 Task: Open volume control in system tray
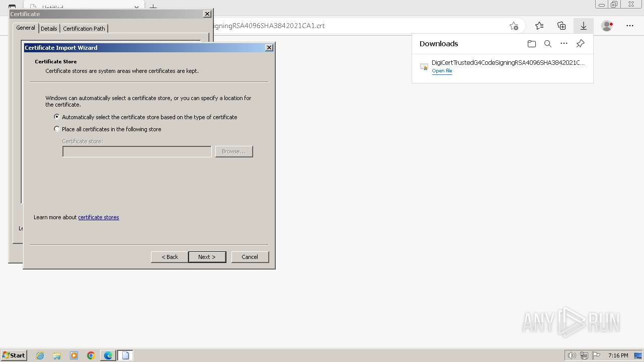tap(572, 355)
